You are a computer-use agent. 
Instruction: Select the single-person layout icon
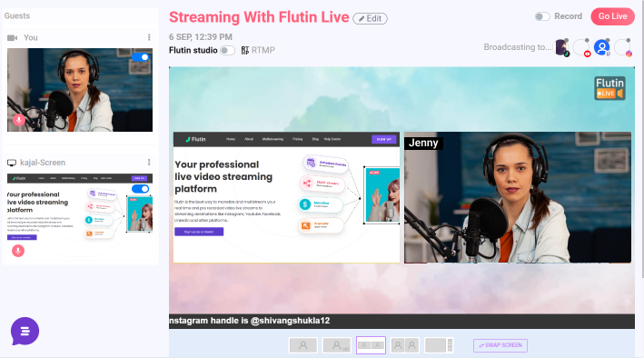pyautogui.click(x=303, y=345)
